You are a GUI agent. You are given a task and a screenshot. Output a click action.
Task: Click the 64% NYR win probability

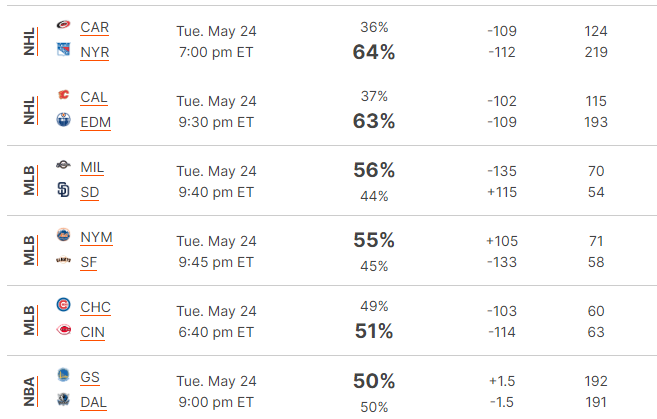[374, 52]
